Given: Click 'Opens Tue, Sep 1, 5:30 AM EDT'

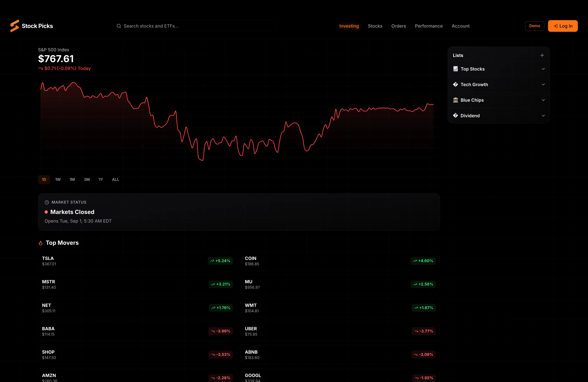Looking at the screenshot, I should (x=78, y=221).
